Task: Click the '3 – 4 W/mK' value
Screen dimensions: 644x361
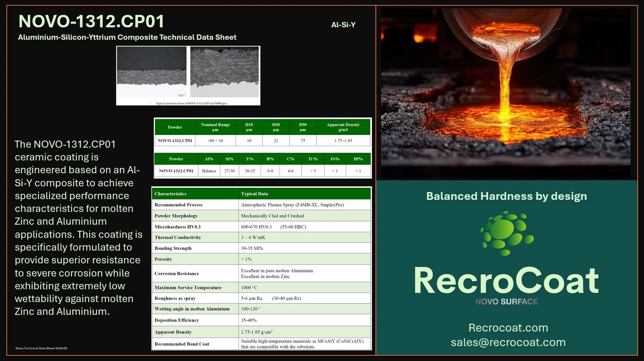Action: tap(253, 237)
